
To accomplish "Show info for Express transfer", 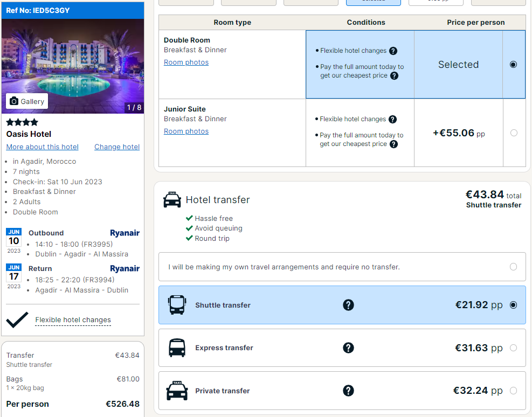I will [x=348, y=348].
